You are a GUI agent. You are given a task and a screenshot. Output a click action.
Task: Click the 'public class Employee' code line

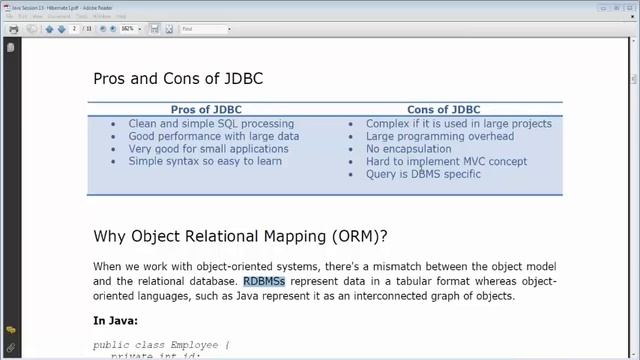(x=161, y=345)
